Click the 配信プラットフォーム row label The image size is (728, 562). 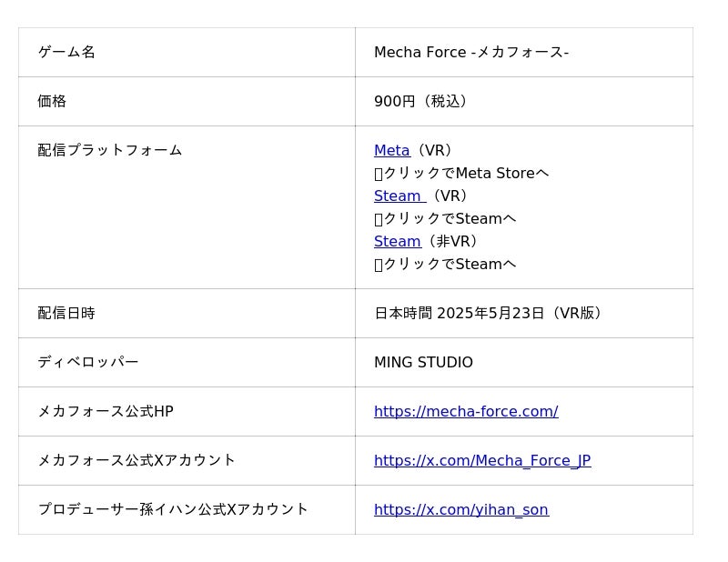[110, 151]
